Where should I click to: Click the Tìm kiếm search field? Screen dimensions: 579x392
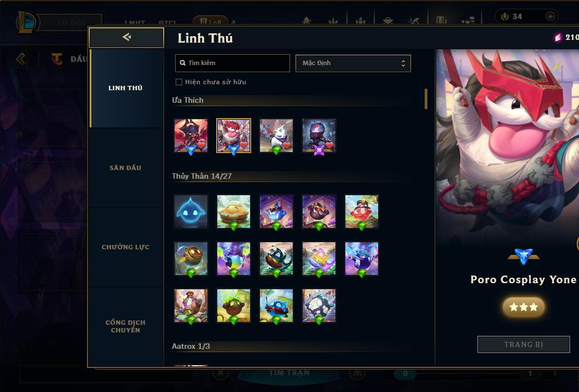click(x=232, y=63)
